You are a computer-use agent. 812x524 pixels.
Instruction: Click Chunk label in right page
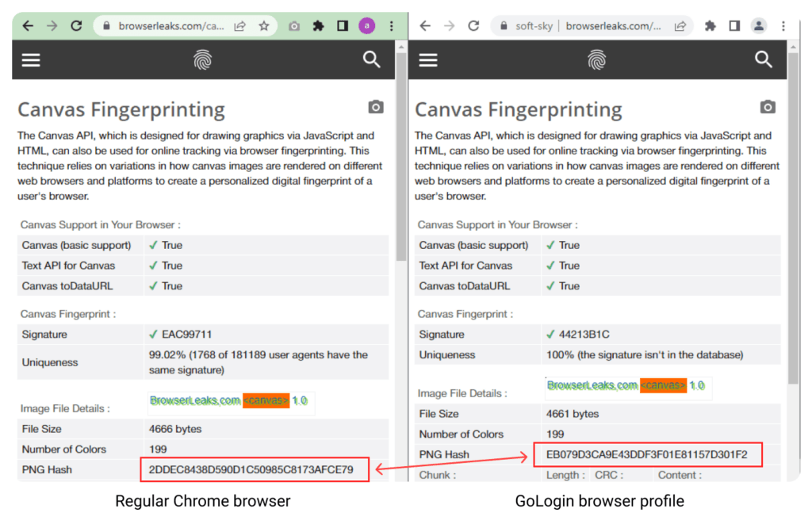pos(437,475)
